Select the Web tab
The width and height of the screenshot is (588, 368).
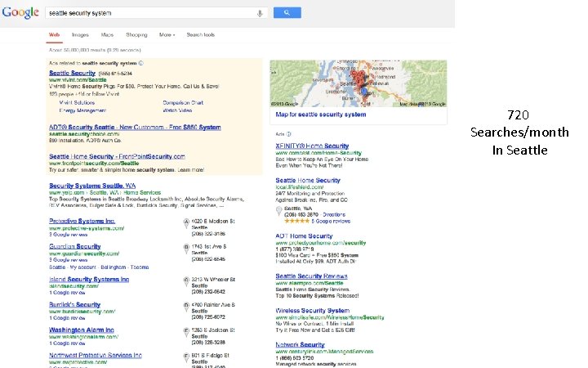[x=55, y=35]
